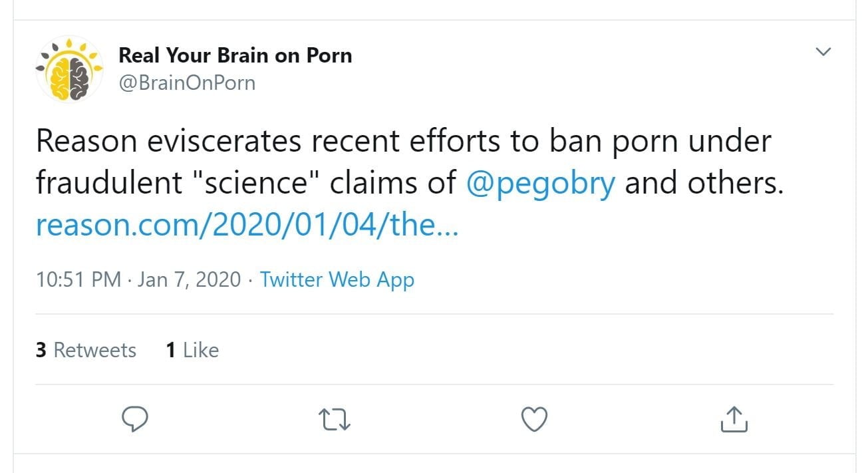Click the reply speech bubble icon
This screenshot has width=868, height=473.
[x=135, y=419]
